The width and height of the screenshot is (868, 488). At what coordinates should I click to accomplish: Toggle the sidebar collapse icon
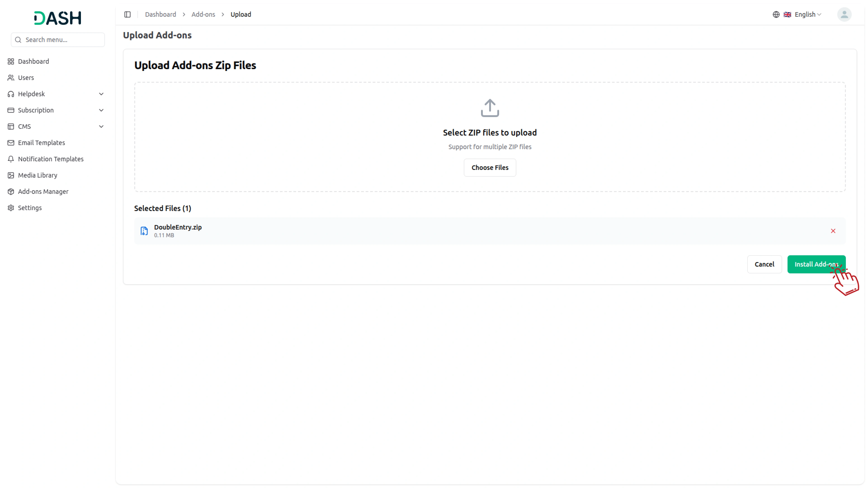pos(127,14)
